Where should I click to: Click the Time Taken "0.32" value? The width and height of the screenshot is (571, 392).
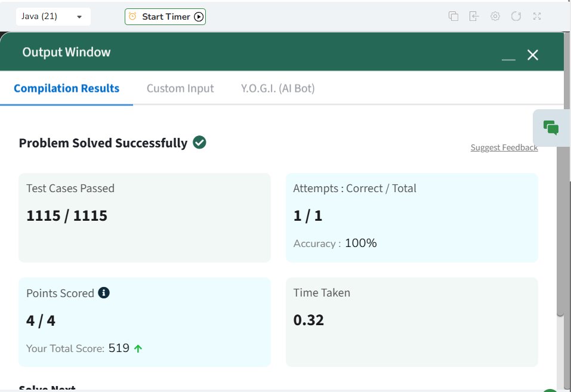[308, 320]
